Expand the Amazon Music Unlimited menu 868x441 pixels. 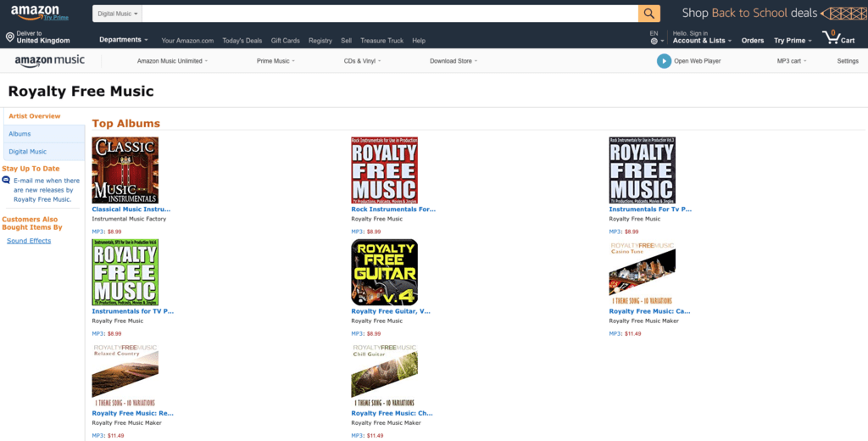click(x=172, y=61)
